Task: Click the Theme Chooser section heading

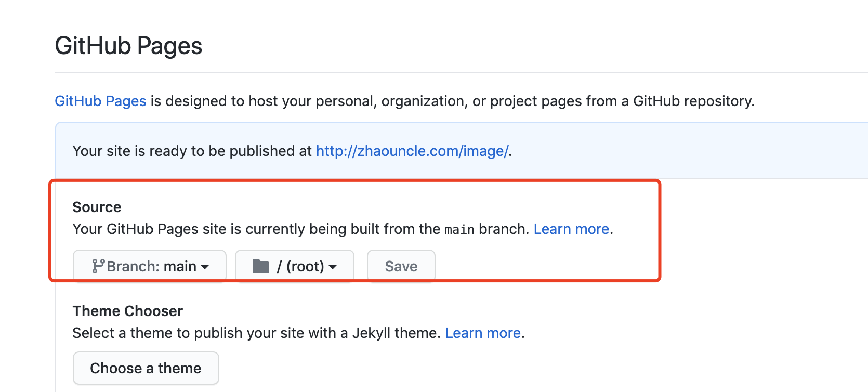Action: [127, 311]
